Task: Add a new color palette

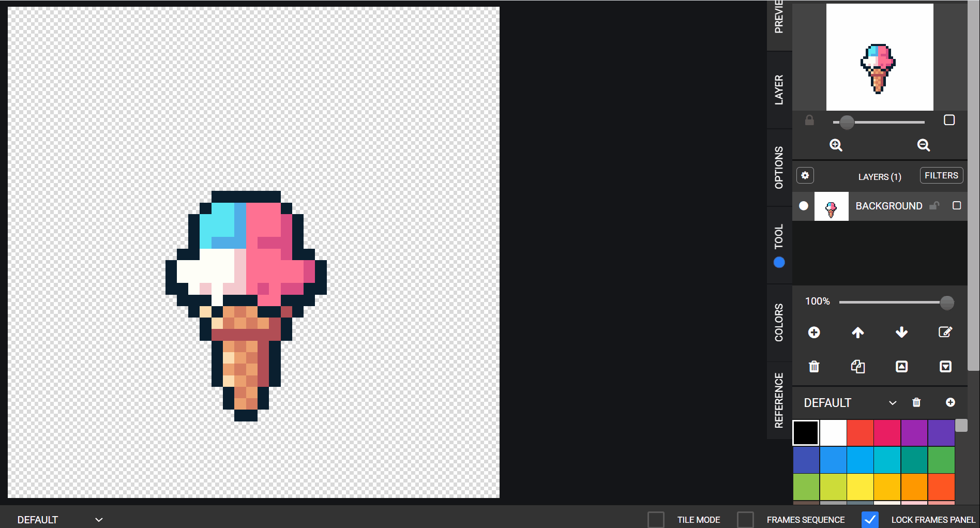Action: [x=951, y=402]
